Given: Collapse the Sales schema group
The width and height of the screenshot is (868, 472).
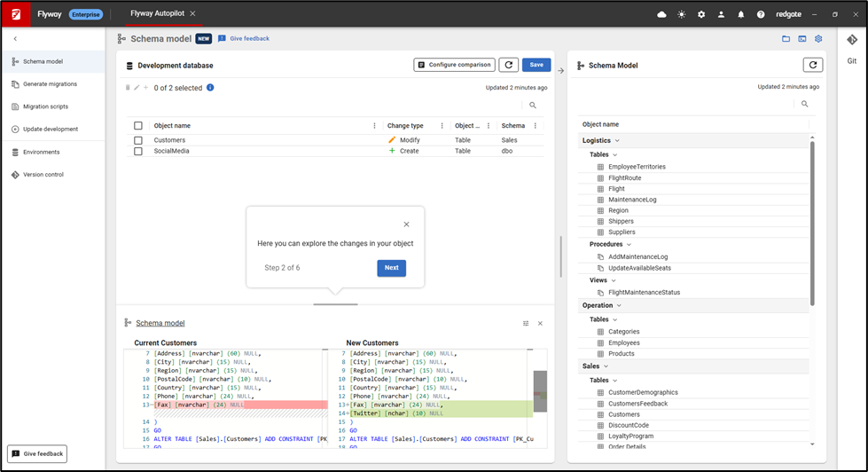Looking at the screenshot, I should [x=606, y=366].
